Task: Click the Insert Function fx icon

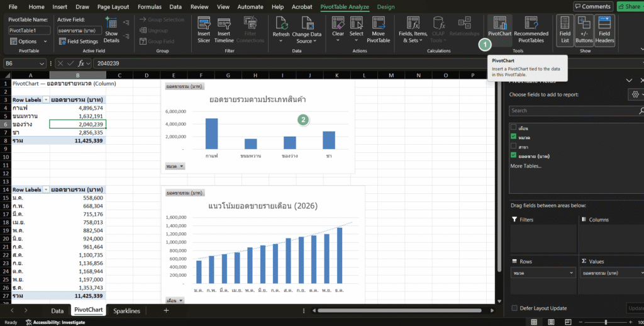Action: [81, 64]
